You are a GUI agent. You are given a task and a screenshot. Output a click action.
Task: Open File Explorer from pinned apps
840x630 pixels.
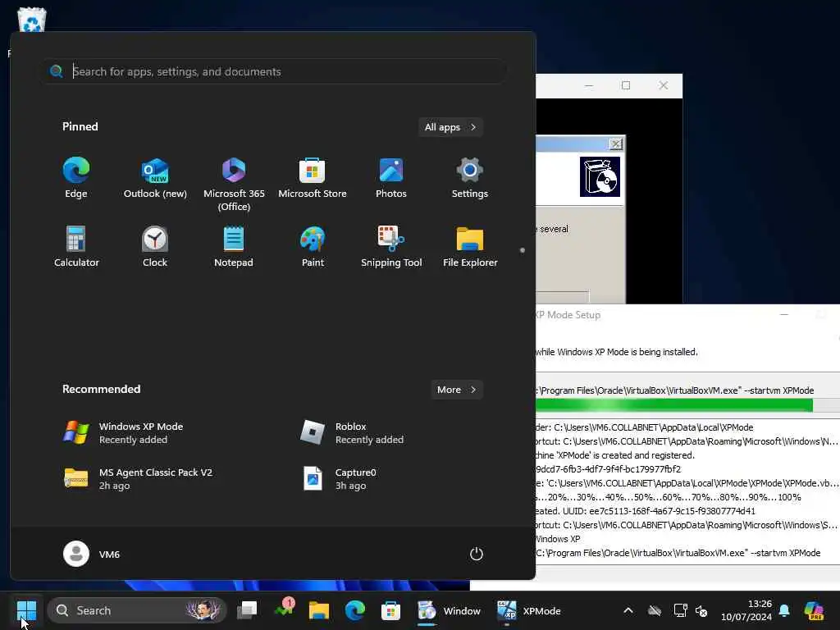[x=470, y=246]
